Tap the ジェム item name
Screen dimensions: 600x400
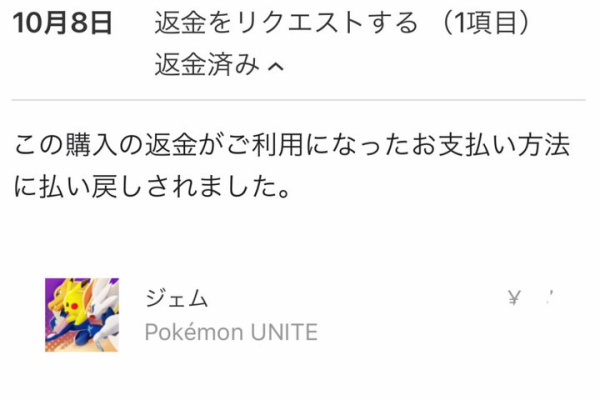click(176, 298)
